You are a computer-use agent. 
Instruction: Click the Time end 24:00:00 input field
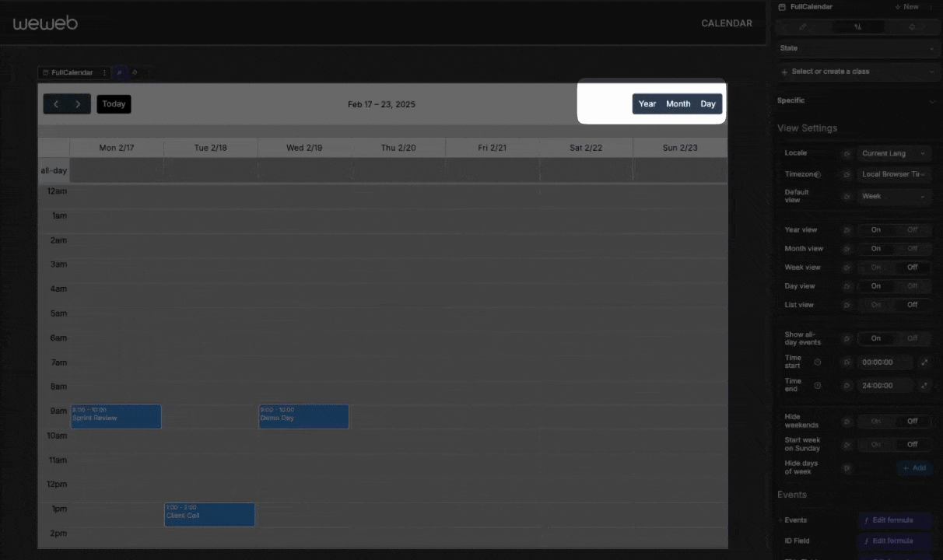883,385
